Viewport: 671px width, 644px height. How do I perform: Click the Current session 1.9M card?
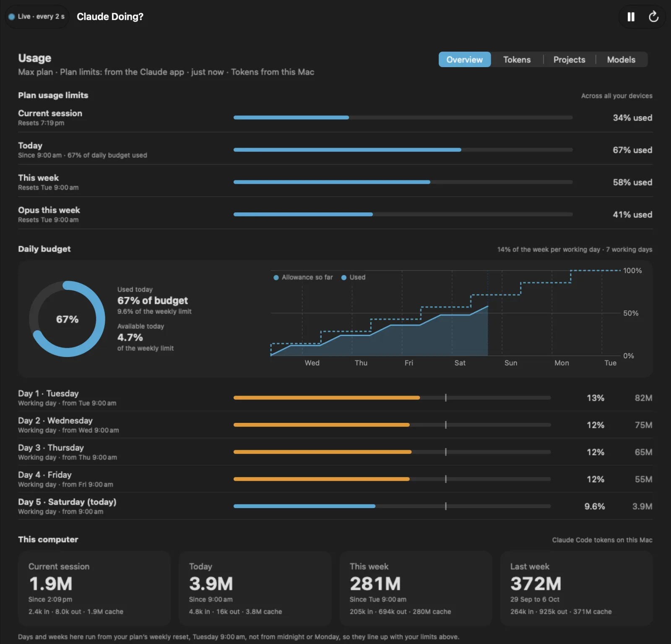(94, 588)
